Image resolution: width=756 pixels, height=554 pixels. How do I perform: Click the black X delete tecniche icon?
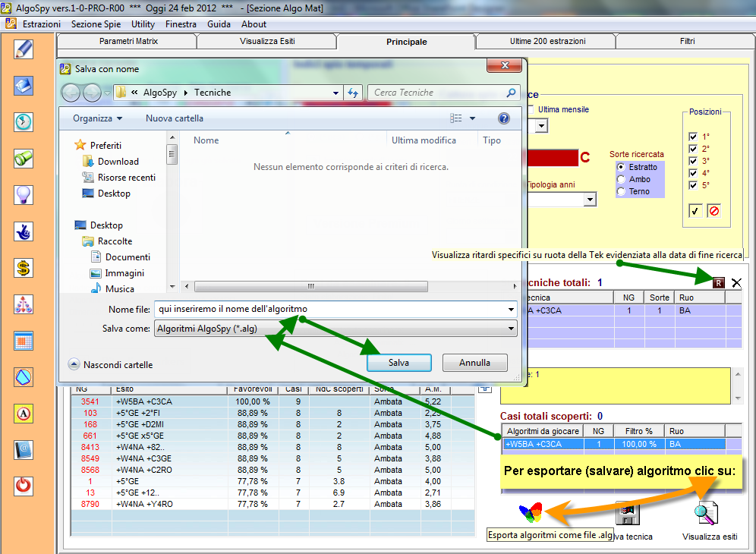(x=736, y=283)
